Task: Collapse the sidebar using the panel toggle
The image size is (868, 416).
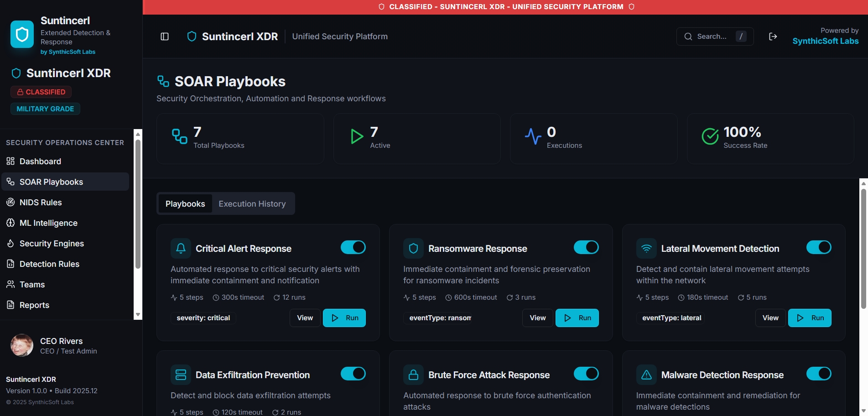Action: click(x=164, y=36)
